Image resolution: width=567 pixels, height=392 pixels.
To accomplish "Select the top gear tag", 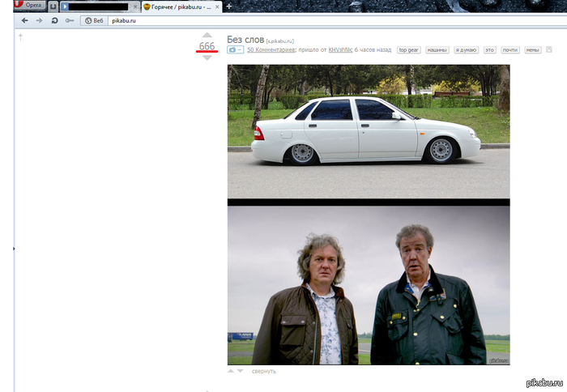I will coord(409,50).
